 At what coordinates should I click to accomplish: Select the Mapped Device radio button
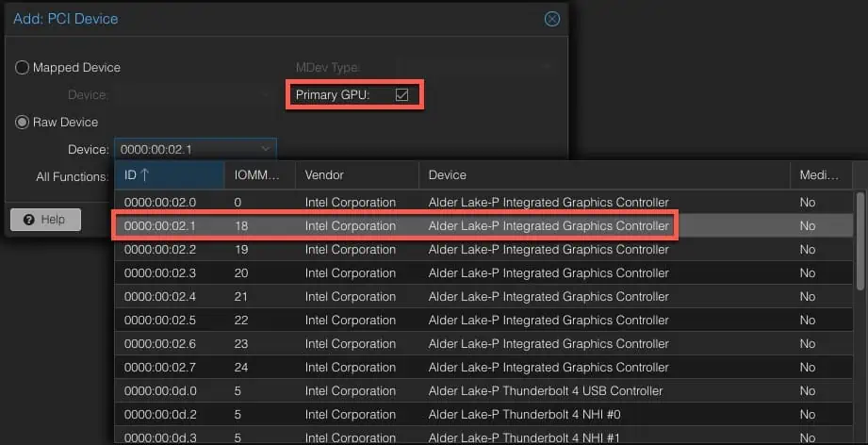(22, 68)
